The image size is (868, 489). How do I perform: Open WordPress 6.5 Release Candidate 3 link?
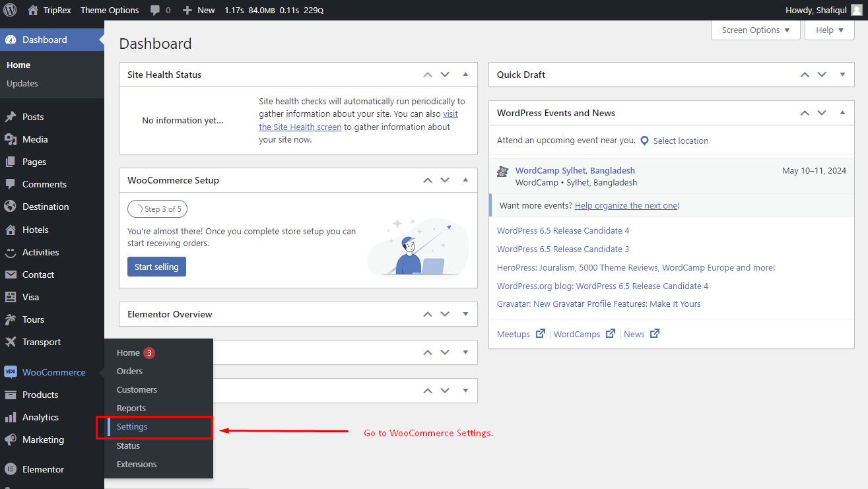pos(563,249)
